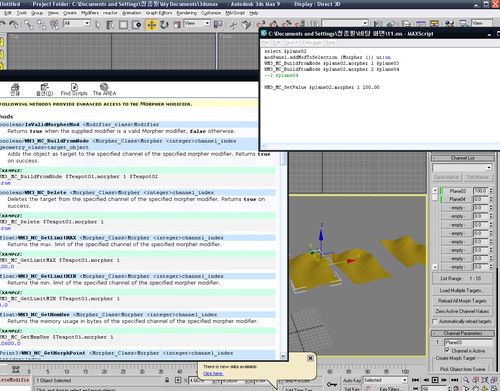Select the Bind to Space Warp tool
Image resolution: width=500 pixels, height=391 pixels.
point(54,24)
